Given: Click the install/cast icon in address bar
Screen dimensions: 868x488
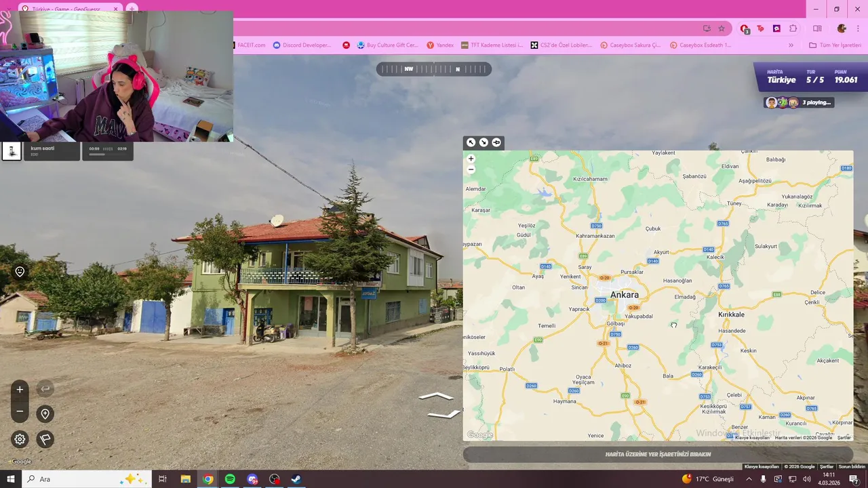Looking at the screenshot, I should point(707,28).
